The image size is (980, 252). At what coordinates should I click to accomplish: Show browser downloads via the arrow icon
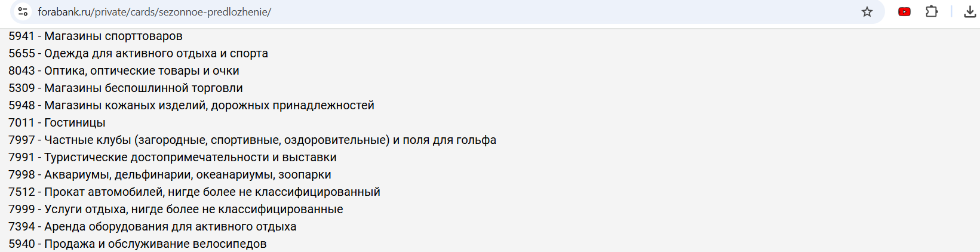coord(970,11)
